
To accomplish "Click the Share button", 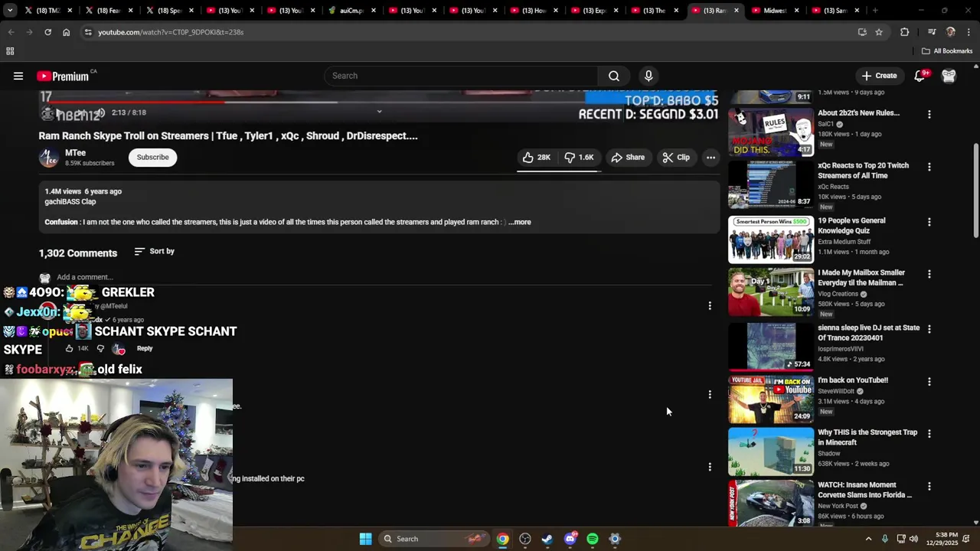I will point(628,157).
